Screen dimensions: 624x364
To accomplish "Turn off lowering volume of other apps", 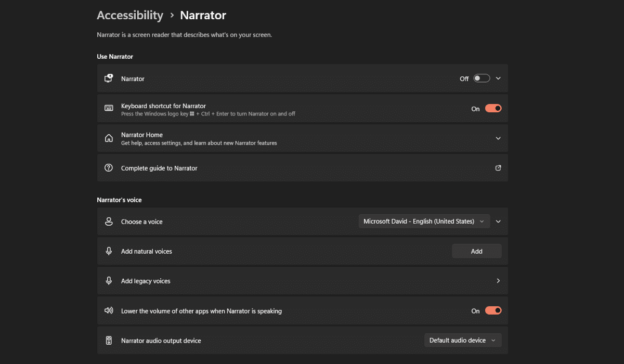I will click(x=493, y=310).
